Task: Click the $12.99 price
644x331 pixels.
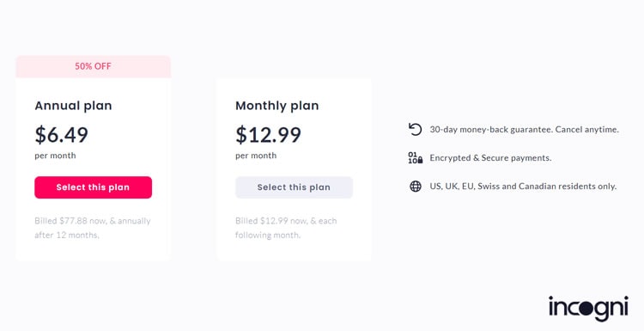Action: tap(268, 134)
